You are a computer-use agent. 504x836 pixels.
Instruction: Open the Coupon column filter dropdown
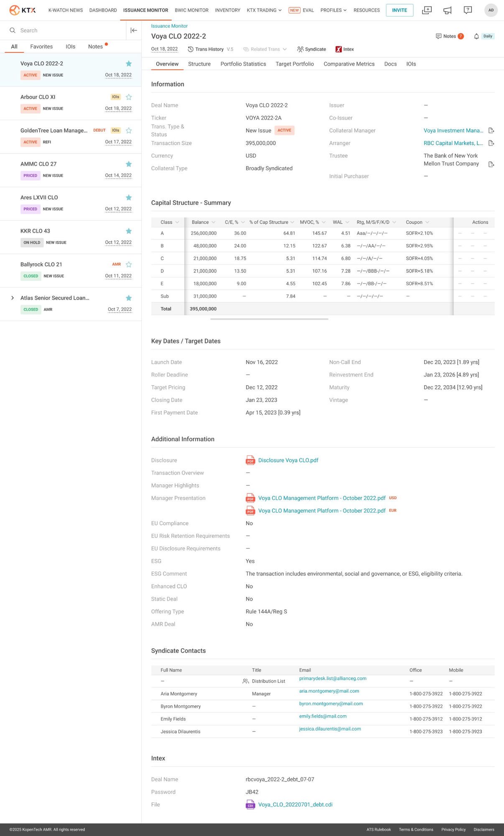pos(427,222)
